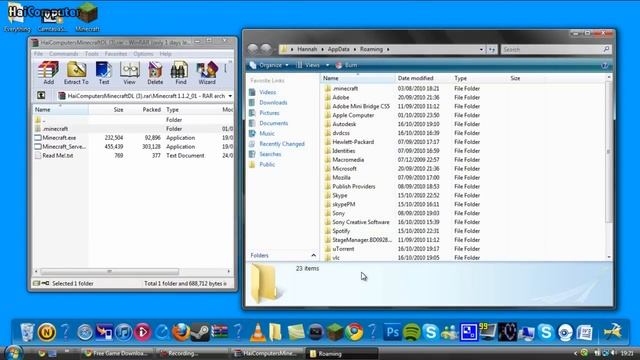
Task: Expand the Folders pane in Explorer
Action: [x=313, y=255]
